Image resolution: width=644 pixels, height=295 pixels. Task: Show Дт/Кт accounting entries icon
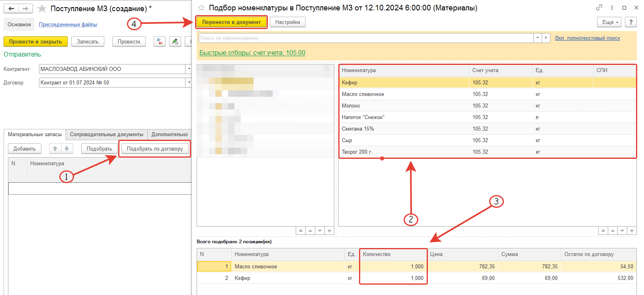(x=160, y=41)
